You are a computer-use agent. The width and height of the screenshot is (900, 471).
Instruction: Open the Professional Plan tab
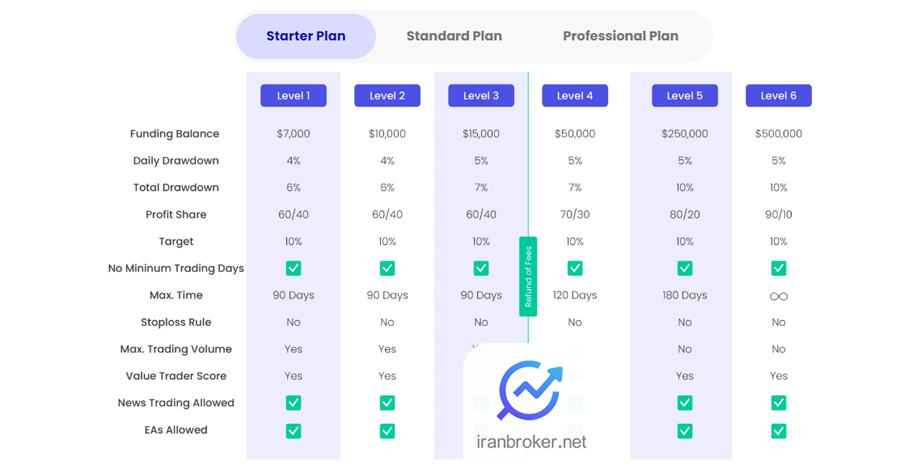tap(620, 36)
